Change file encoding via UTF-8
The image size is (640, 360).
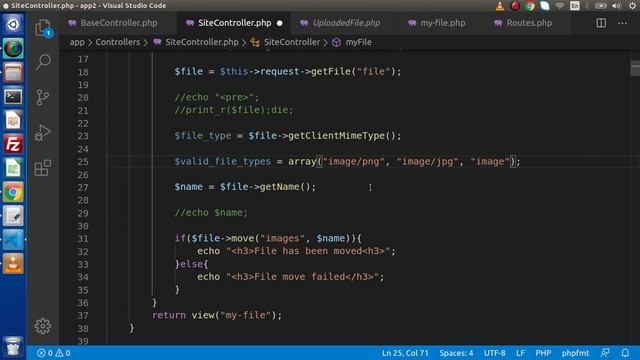tap(494, 353)
